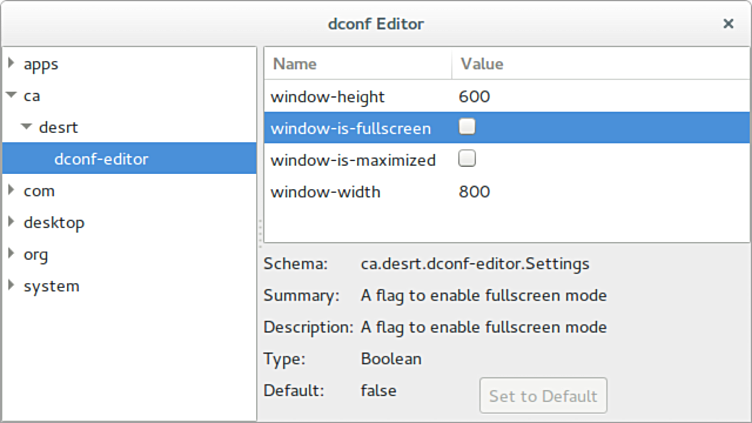Click the Set to Default button
Viewport: 752px width, 423px height.
(x=543, y=396)
